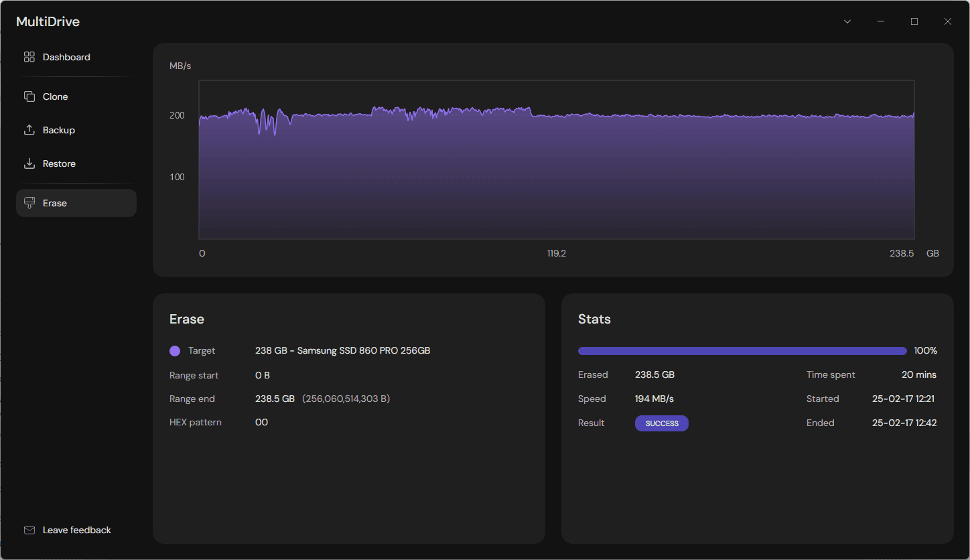The image size is (970, 560).
Task: Maximize the MultiDrive window
Action: [914, 21]
